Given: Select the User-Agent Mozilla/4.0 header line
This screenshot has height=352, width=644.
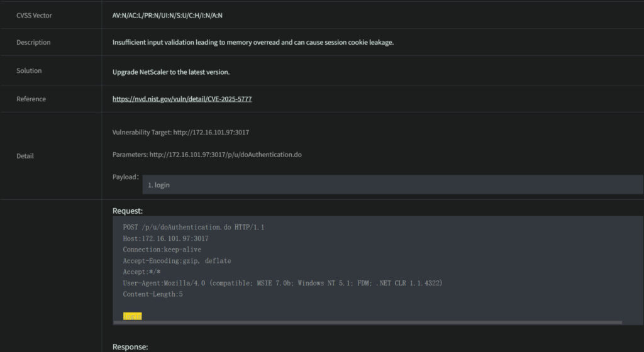Looking at the screenshot, I should coord(282,283).
